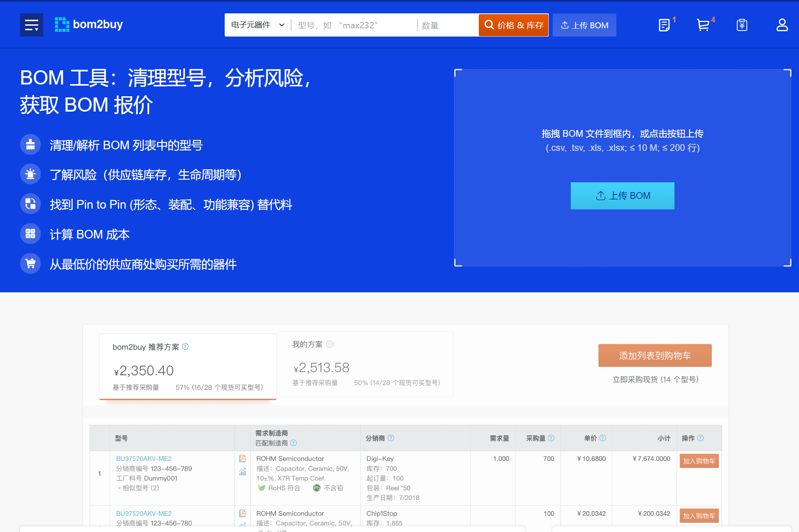Open the user account icon
Image resolution: width=799 pixels, height=532 pixels.
[782, 25]
